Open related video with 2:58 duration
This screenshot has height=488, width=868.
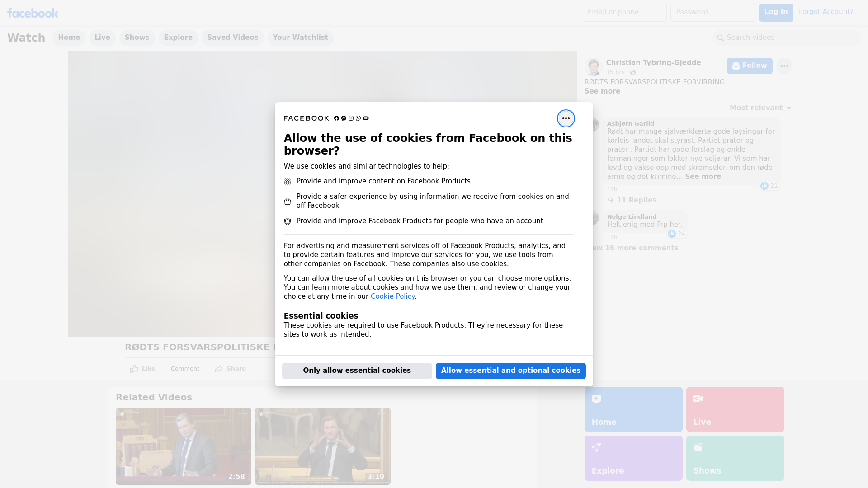click(184, 446)
